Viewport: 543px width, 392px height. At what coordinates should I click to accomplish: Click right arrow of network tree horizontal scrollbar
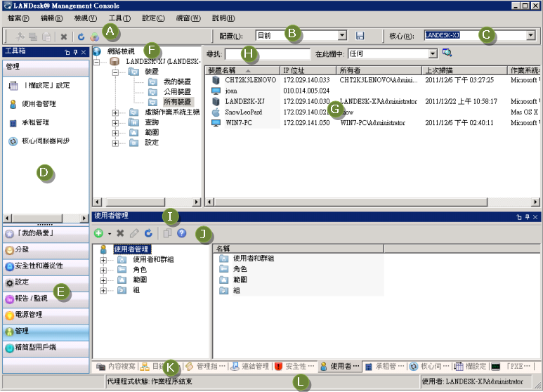coord(197,202)
